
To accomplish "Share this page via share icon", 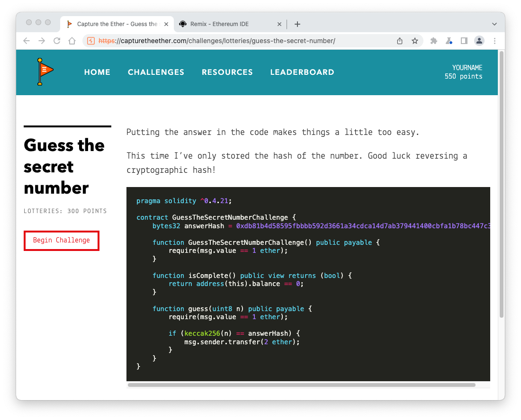I will (400, 41).
